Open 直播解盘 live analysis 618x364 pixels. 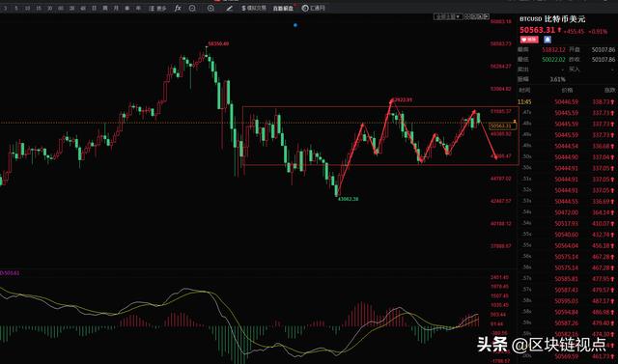(x=283, y=8)
